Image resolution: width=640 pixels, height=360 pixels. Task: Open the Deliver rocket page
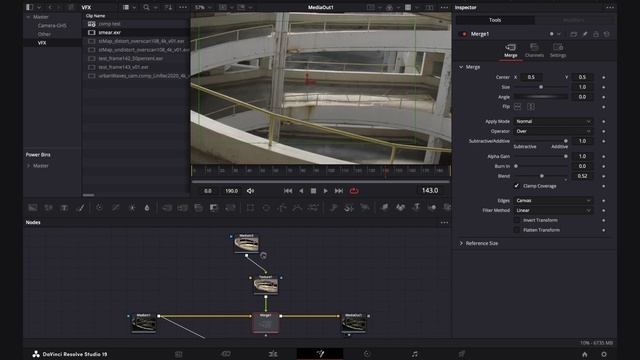pos(462,354)
